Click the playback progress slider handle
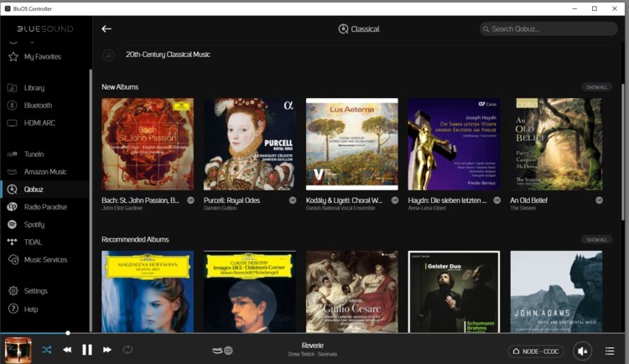The image size is (629, 364). 68,333
